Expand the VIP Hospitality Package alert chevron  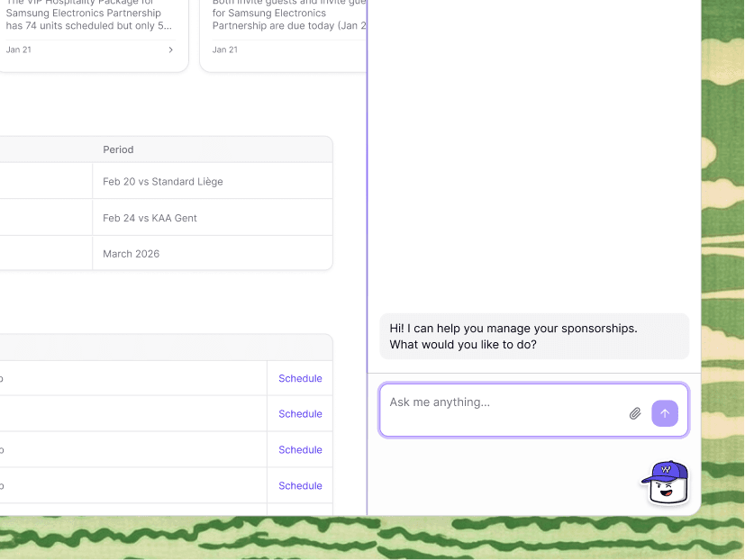(170, 50)
